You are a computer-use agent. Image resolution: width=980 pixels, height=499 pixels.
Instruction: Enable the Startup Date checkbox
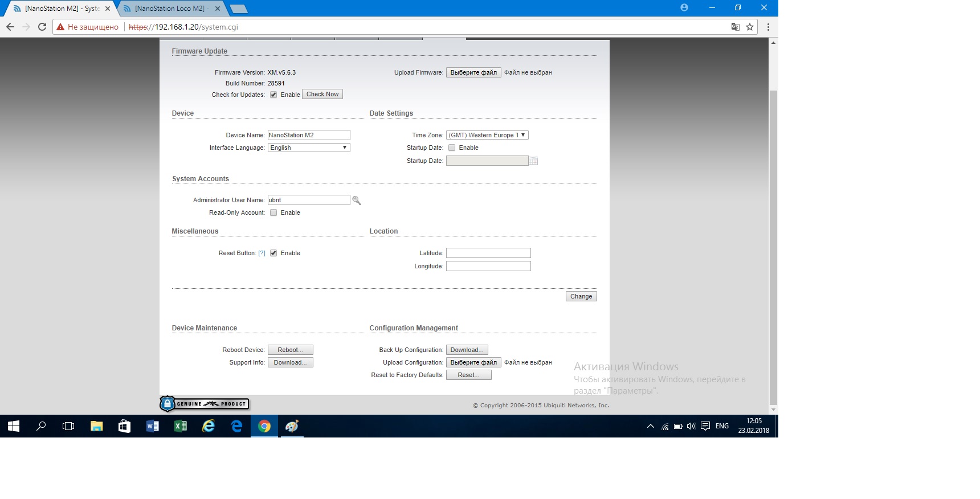tap(452, 148)
